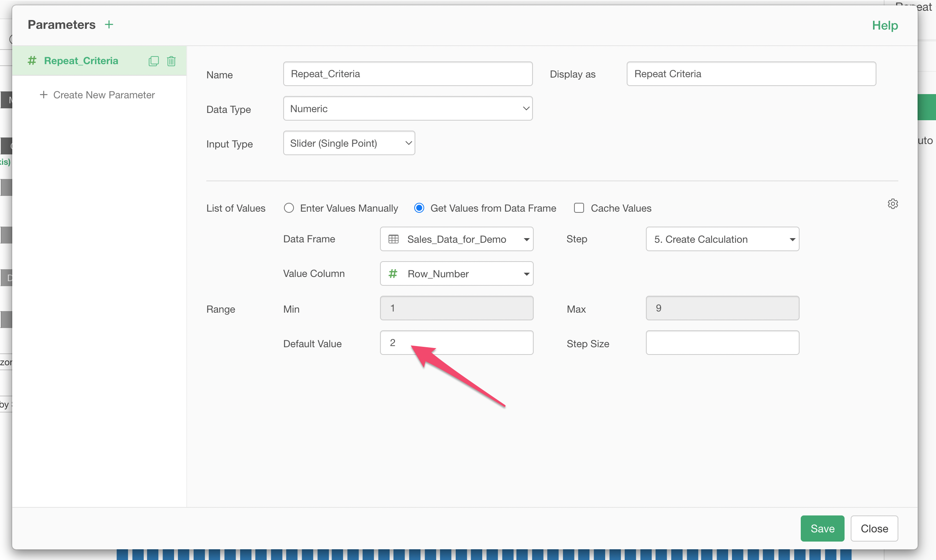The height and width of the screenshot is (560, 936).
Task: Click the table icon inside the Data Frame selector
Action: click(x=393, y=239)
